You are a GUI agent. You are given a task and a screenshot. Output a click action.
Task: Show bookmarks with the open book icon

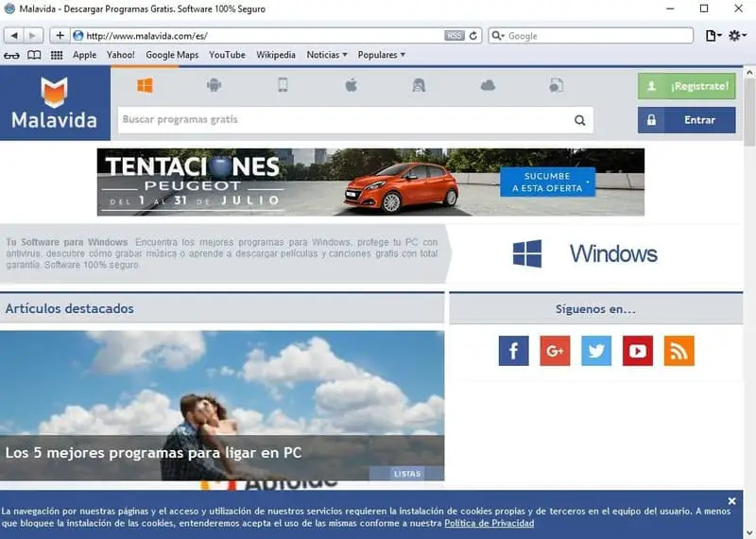tap(34, 55)
